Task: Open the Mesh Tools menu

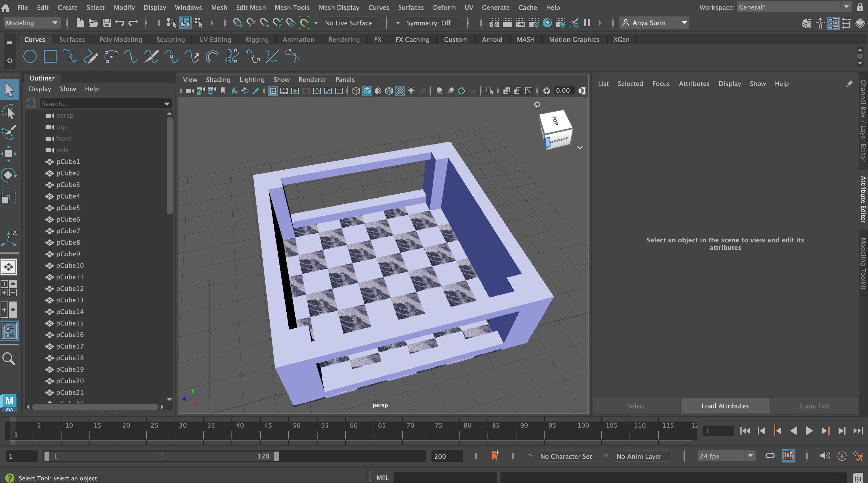Action: point(292,8)
